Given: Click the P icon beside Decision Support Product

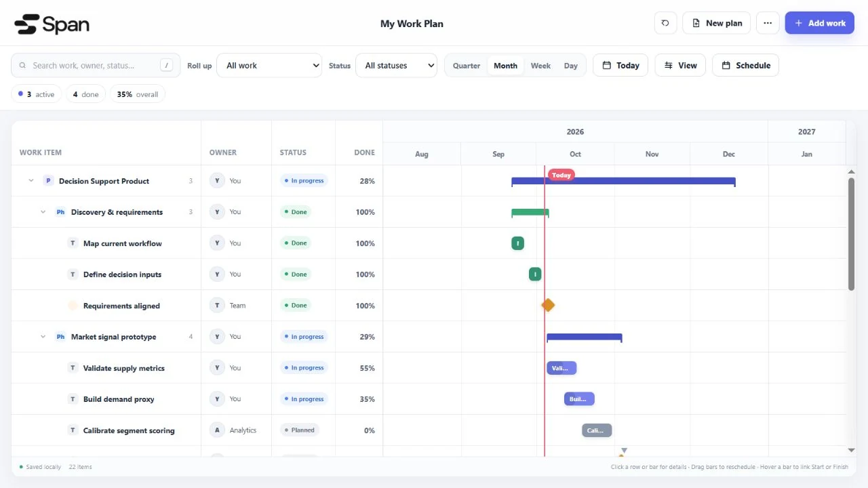Looking at the screenshot, I should 48,181.
